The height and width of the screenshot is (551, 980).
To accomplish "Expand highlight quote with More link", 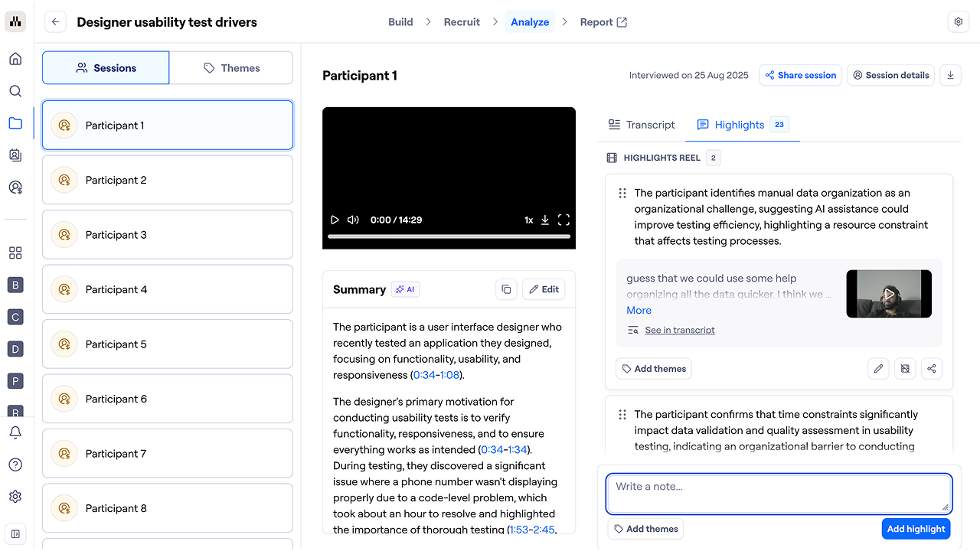I will pos(639,310).
